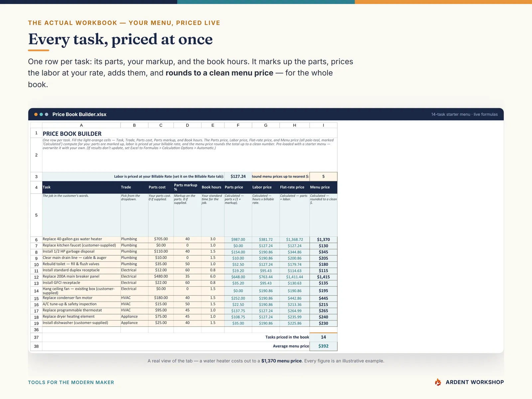Select 'Install 1/2 HP garbage disposal' cell

(x=81, y=252)
